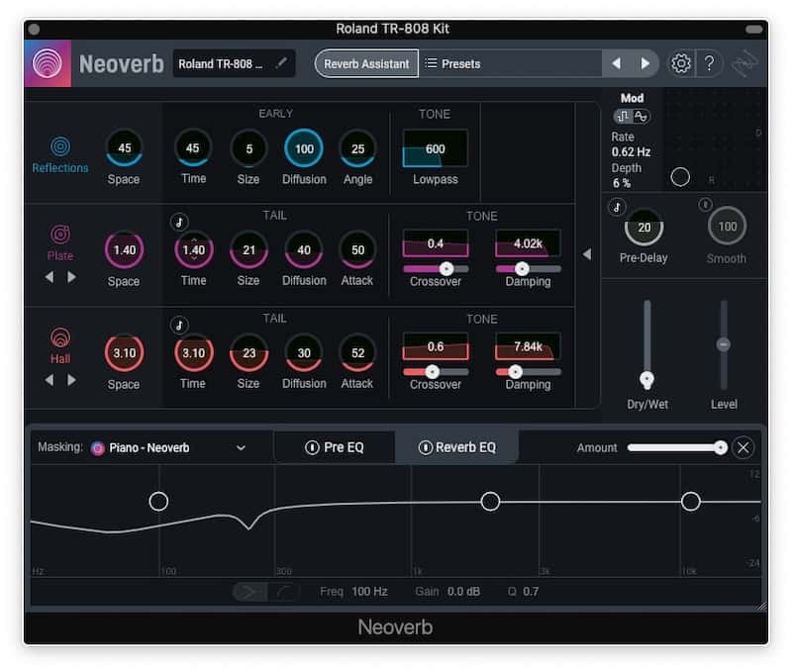
Task: Collapse the side panel with the left arrow
Action: [587, 254]
